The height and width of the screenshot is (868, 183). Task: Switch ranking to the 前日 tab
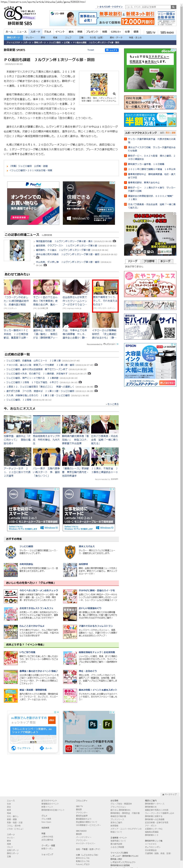click(168, 133)
